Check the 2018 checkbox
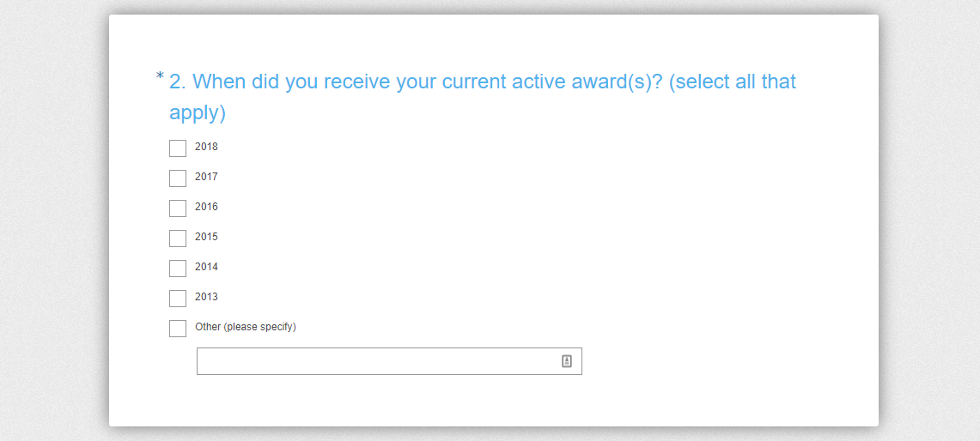The height and width of the screenshot is (441, 980). 178,148
